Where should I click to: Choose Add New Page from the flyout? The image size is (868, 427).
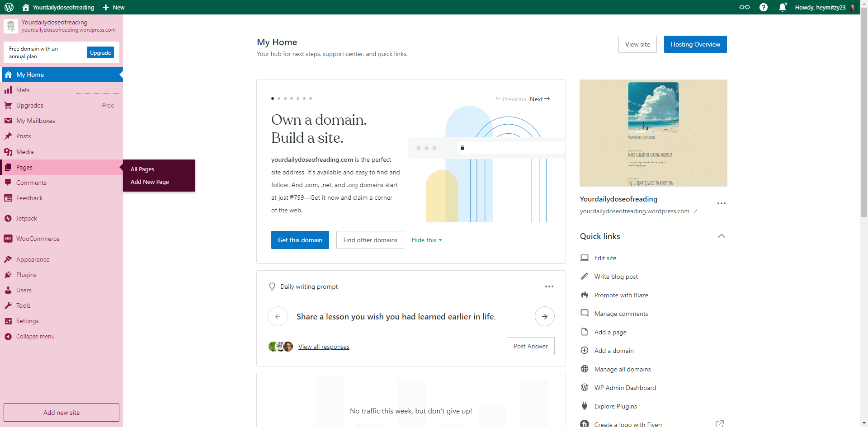pyautogui.click(x=150, y=182)
